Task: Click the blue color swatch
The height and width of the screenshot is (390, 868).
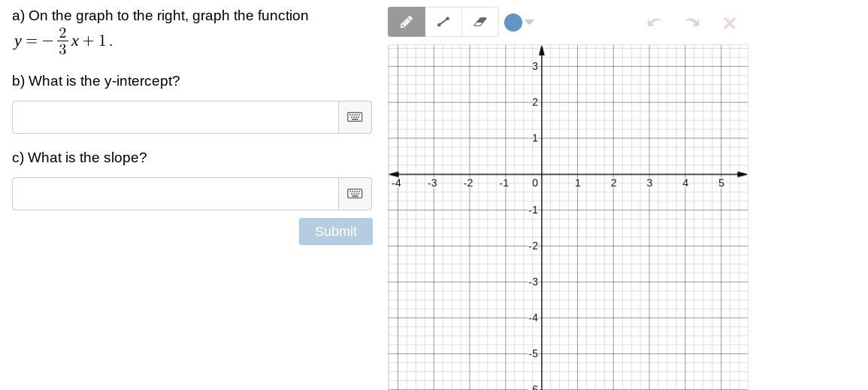Action: tap(513, 23)
